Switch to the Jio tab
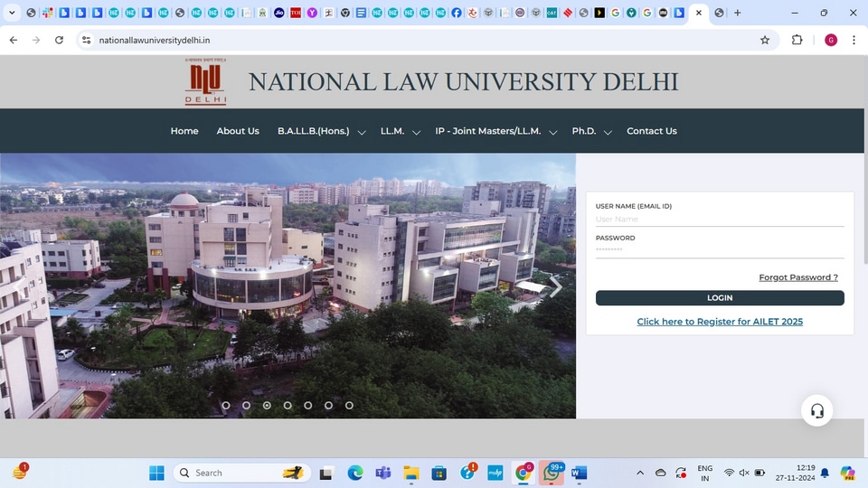The width and height of the screenshot is (868, 488). (279, 13)
